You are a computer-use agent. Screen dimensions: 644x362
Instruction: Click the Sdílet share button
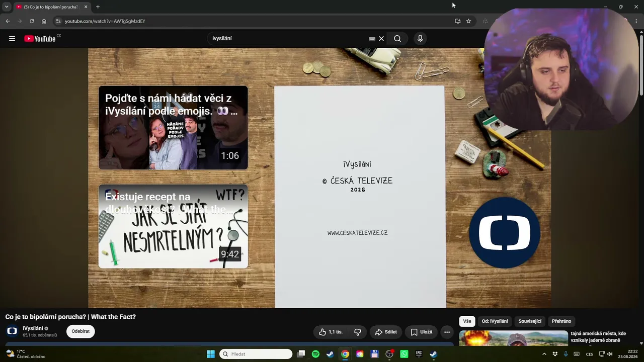(386, 332)
